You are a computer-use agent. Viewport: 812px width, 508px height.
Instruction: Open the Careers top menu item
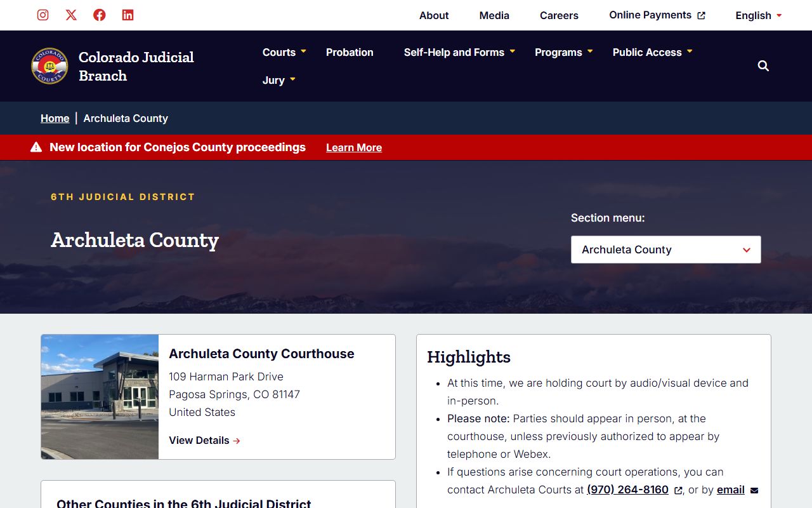click(x=559, y=15)
